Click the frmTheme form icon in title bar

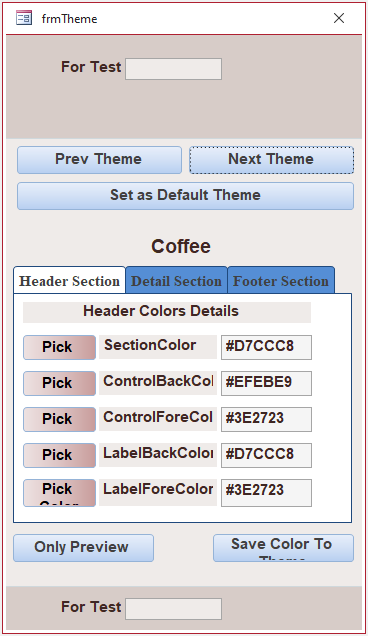(x=24, y=18)
